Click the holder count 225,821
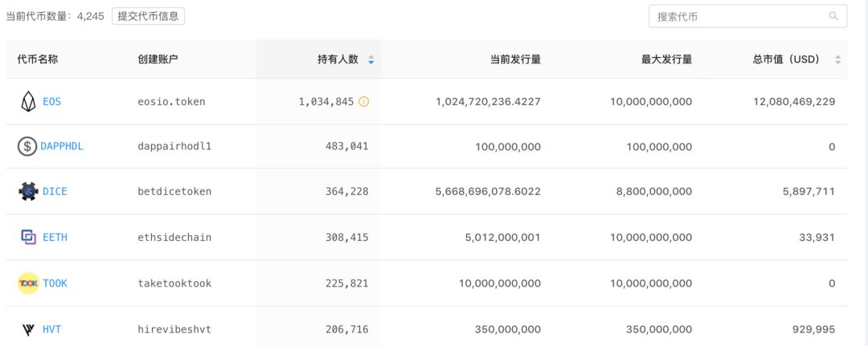Image resolution: width=868 pixels, height=346 pixels. [346, 283]
